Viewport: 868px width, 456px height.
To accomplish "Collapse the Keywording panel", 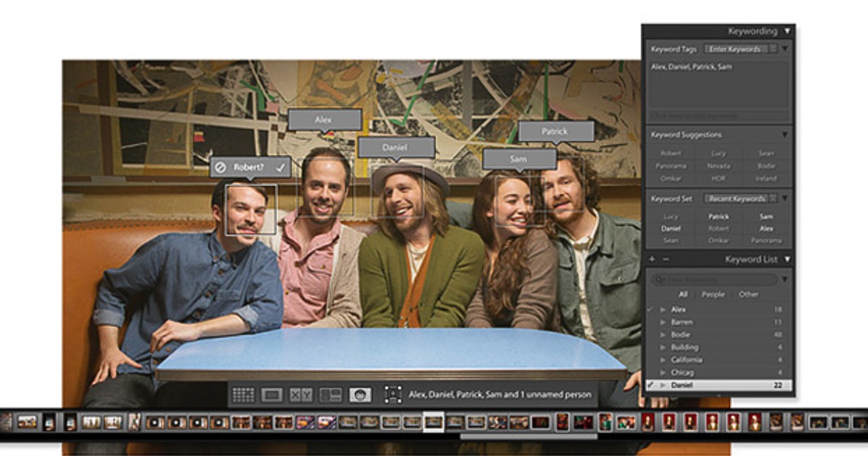I will click(x=788, y=31).
